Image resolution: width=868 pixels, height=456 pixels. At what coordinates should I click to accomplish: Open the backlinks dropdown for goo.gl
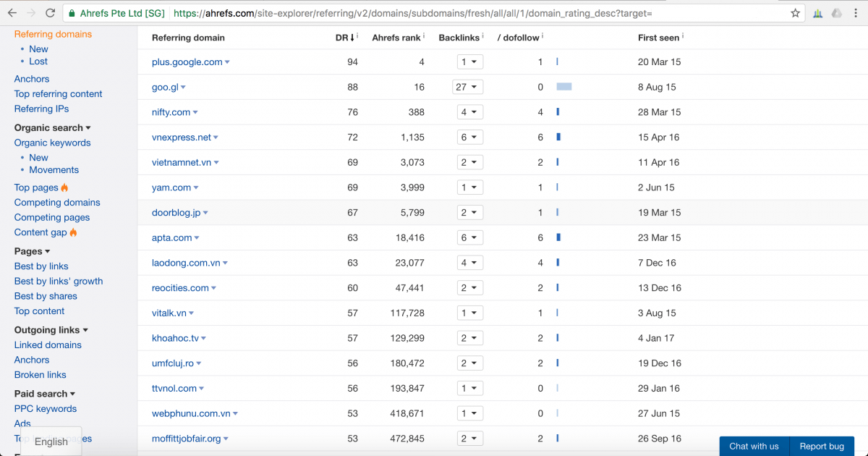(467, 87)
